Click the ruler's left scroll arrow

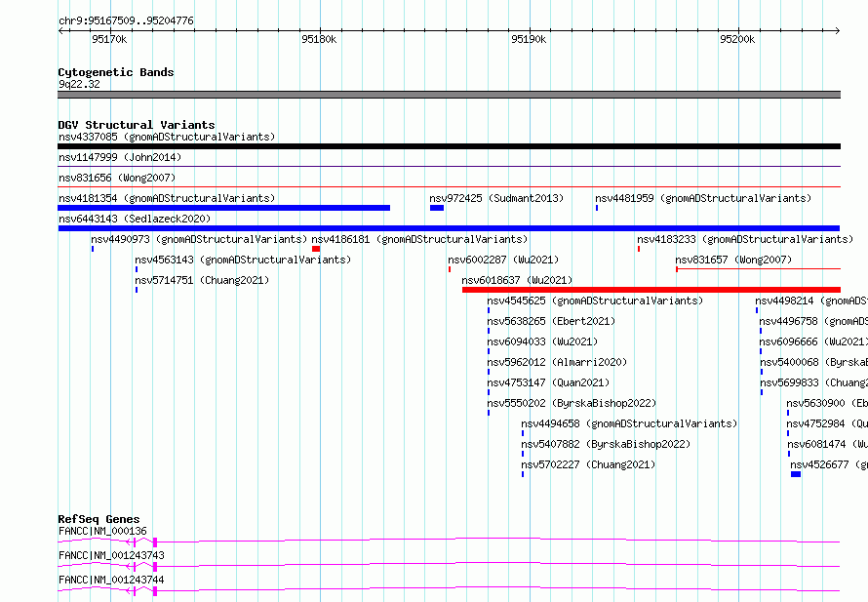coord(60,30)
